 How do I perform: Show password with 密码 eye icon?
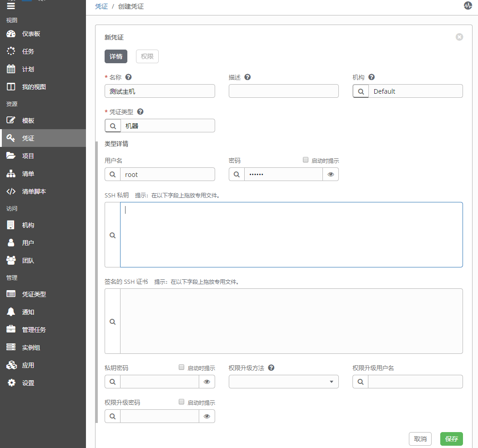point(331,175)
